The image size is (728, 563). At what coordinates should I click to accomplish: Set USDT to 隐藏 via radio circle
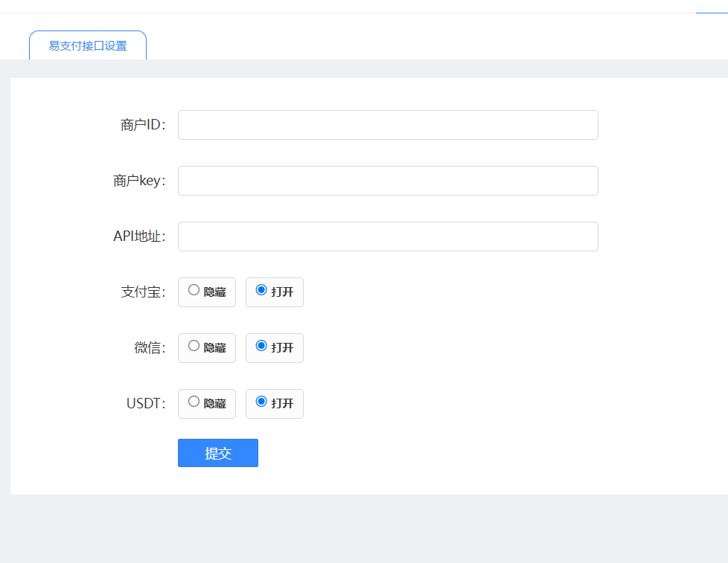pyautogui.click(x=194, y=402)
